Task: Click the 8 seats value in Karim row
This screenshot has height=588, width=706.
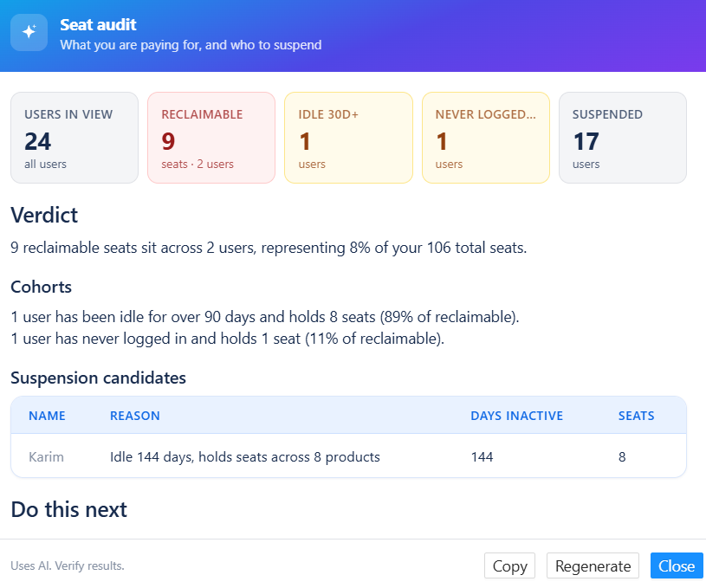Action: click(x=622, y=456)
